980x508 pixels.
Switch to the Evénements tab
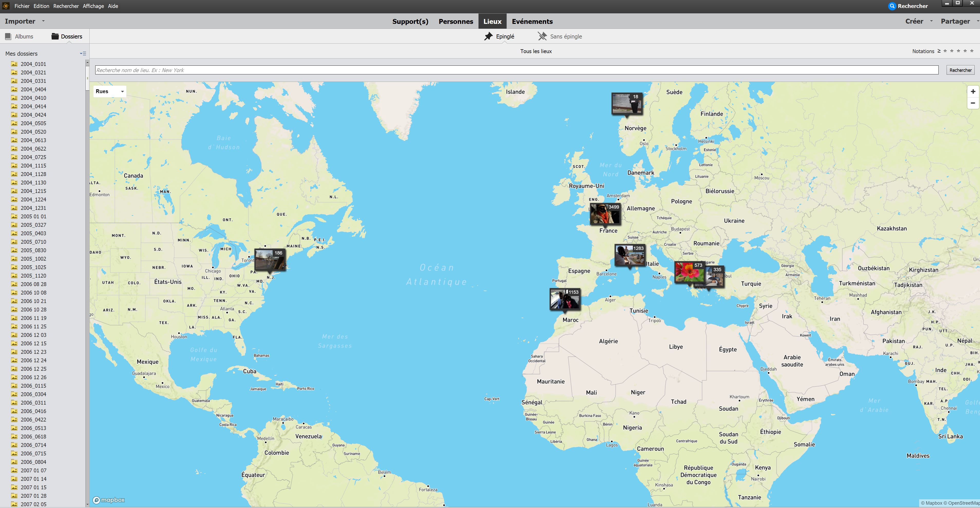point(532,21)
